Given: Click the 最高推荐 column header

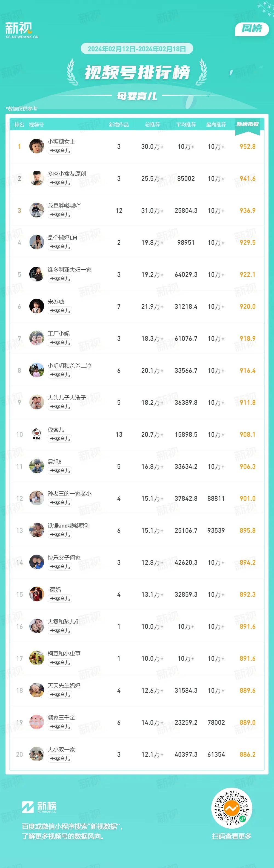Looking at the screenshot, I should tap(216, 125).
